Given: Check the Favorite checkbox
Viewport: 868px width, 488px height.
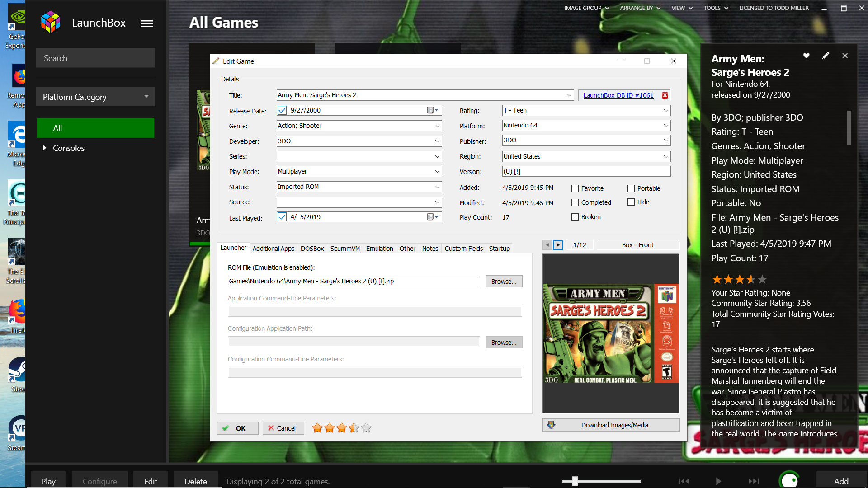Looking at the screenshot, I should 575,188.
